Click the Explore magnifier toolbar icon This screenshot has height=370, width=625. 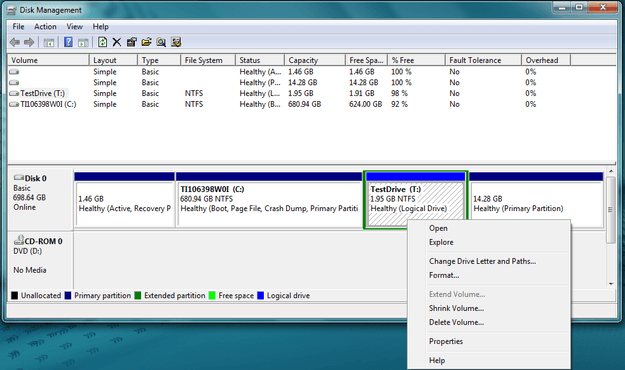(161, 42)
